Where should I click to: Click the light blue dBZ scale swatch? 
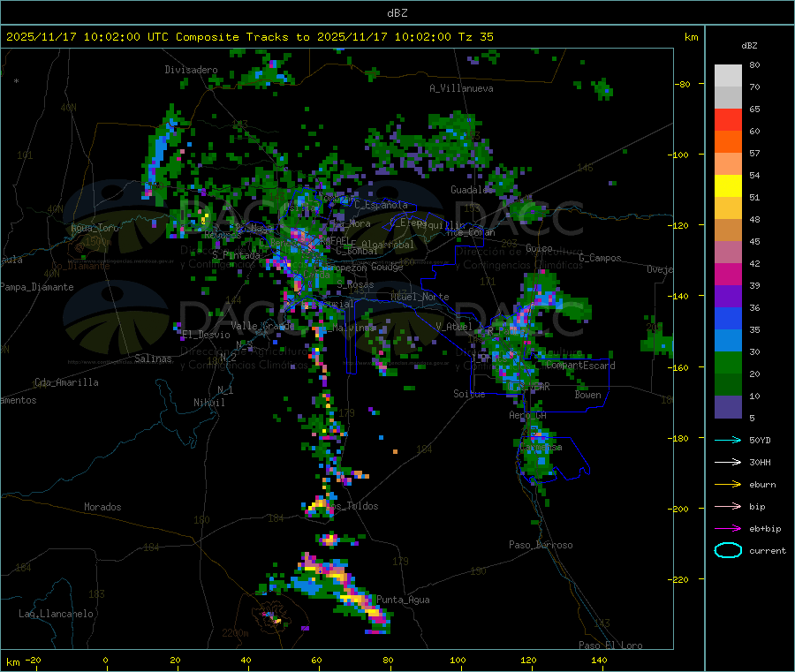coord(728,341)
